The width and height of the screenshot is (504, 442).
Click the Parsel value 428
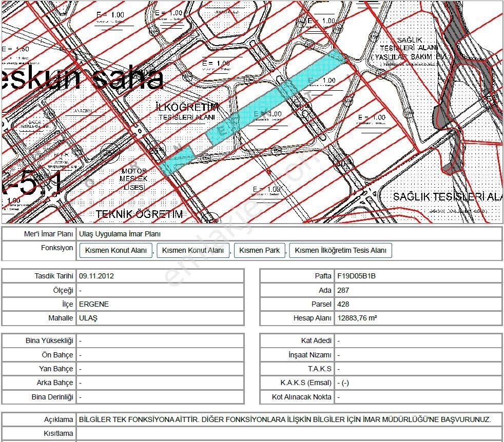pos(343,304)
